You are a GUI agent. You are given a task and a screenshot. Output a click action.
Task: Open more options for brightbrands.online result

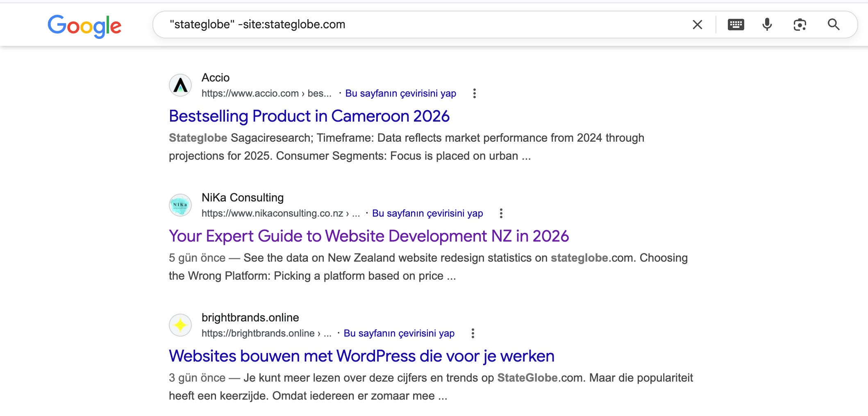(473, 333)
